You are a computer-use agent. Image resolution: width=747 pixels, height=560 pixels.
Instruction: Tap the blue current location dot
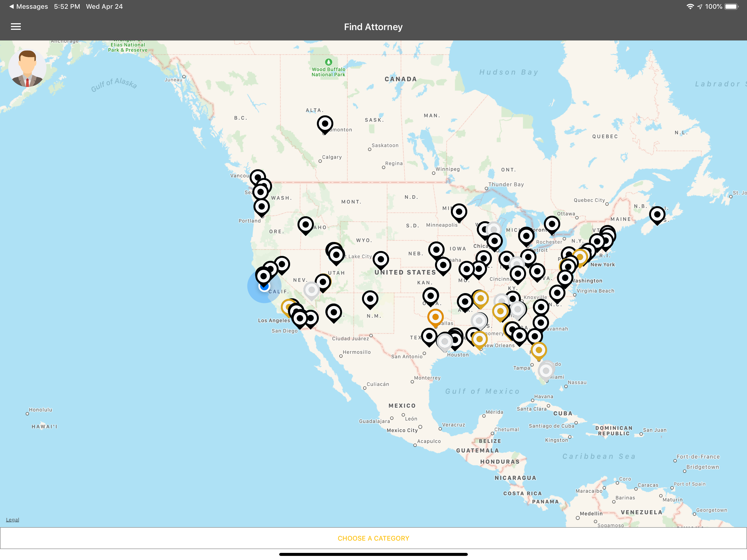click(x=264, y=286)
